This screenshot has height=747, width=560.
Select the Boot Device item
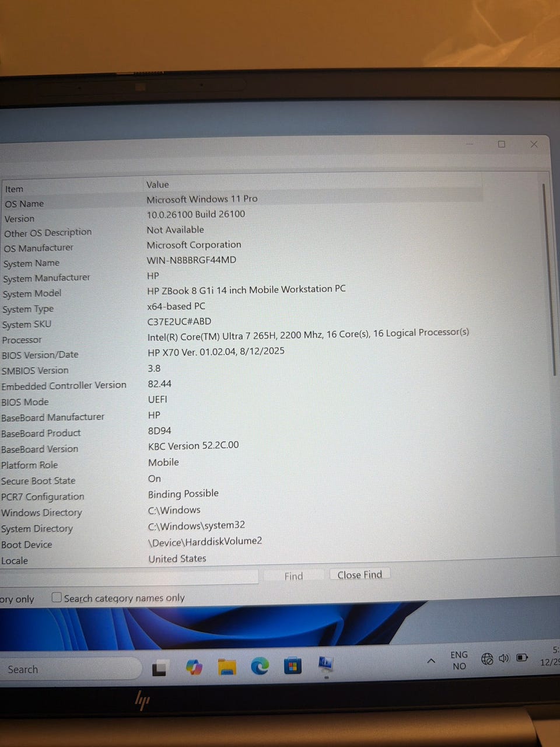point(26,544)
